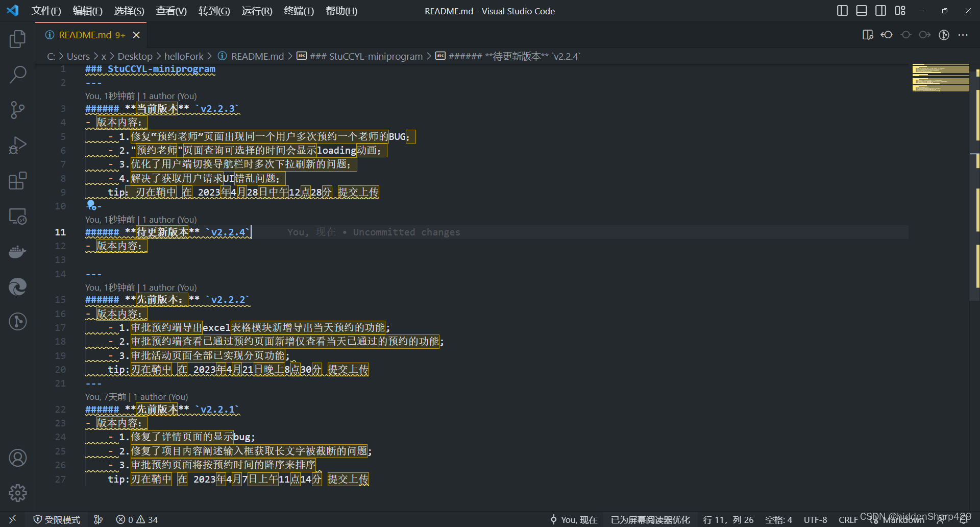Image resolution: width=980 pixels, height=527 pixels.
Task: Open the Extensions view
Action: click(17, 180)
